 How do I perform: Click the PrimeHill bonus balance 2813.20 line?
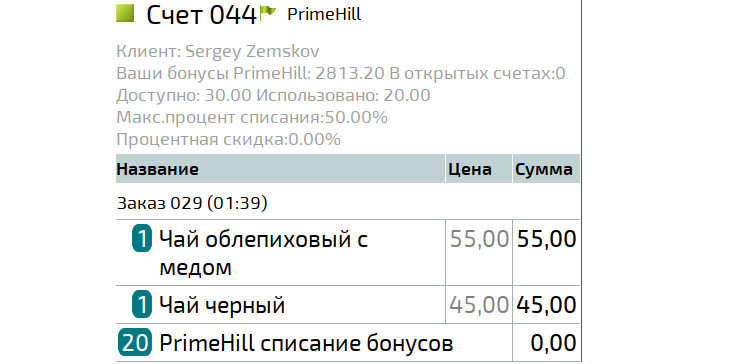coord(341,74)
